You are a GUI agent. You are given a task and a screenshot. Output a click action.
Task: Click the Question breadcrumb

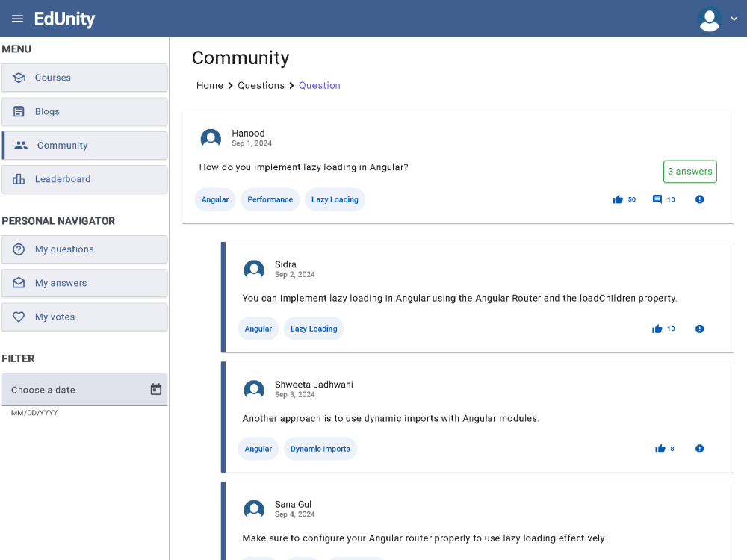(x=319, y=85)
